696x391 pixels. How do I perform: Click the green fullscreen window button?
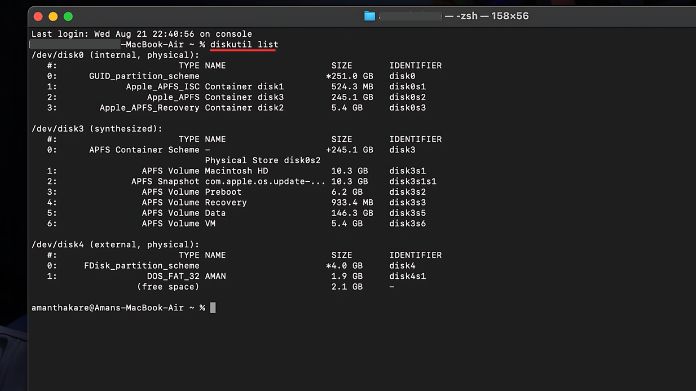pyautogui.click(x=68, y=16)
